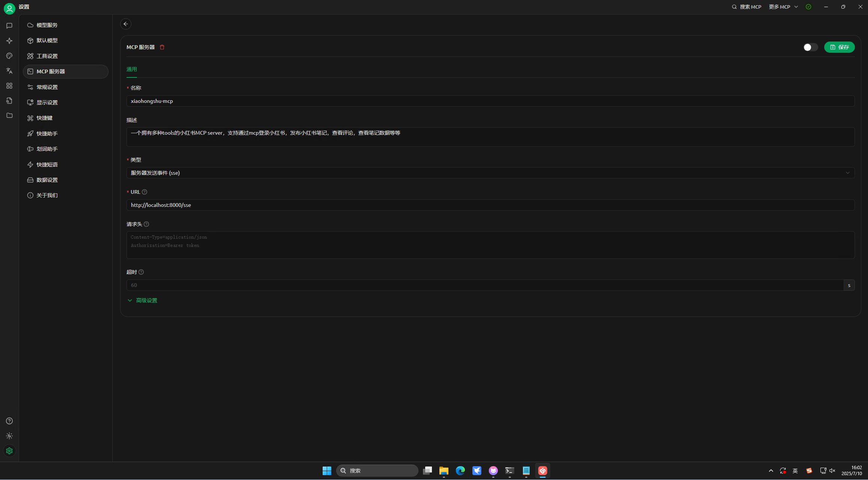Open the paintbrush palette sidebar icon
Screen dimensions: 868x480
point(9,56)
